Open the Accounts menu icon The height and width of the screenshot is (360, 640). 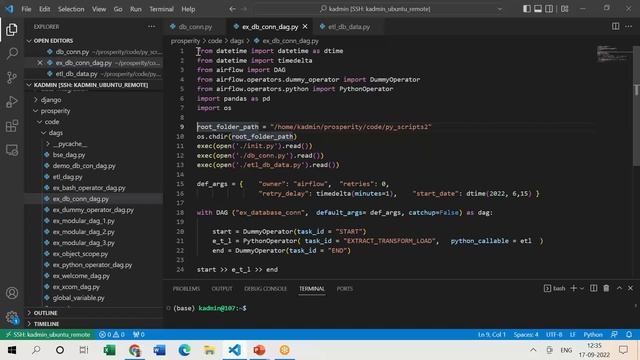coord(12,293)
